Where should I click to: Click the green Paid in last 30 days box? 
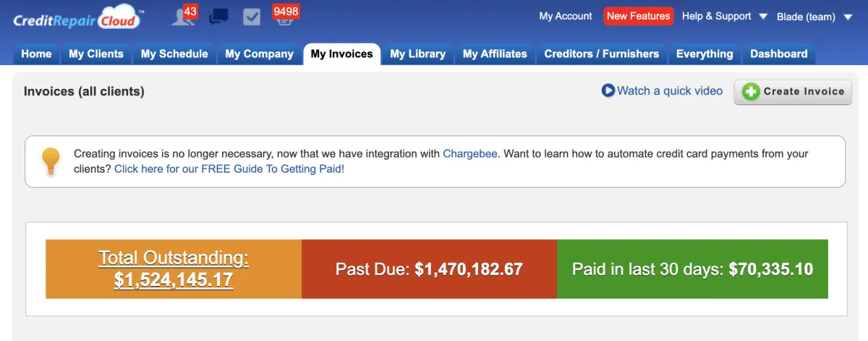(692, 269)
